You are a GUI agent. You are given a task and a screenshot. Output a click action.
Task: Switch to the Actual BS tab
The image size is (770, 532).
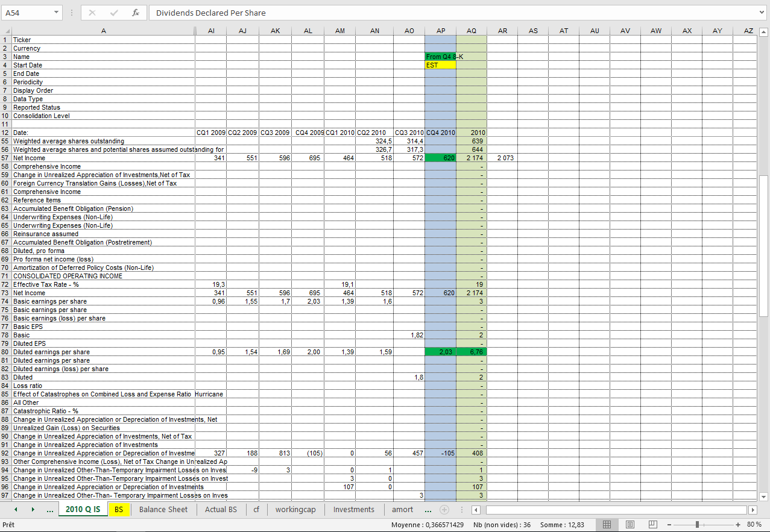coord(221,510)
